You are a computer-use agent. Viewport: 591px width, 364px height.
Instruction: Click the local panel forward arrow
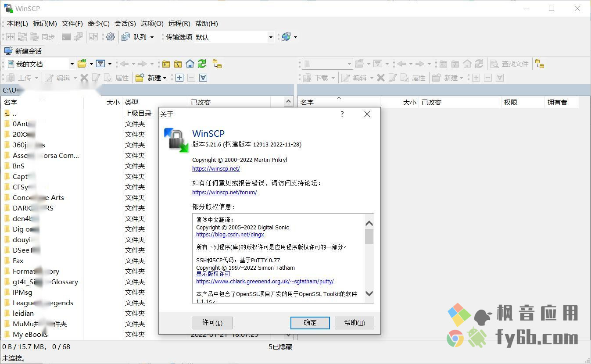tap(143, 64)
